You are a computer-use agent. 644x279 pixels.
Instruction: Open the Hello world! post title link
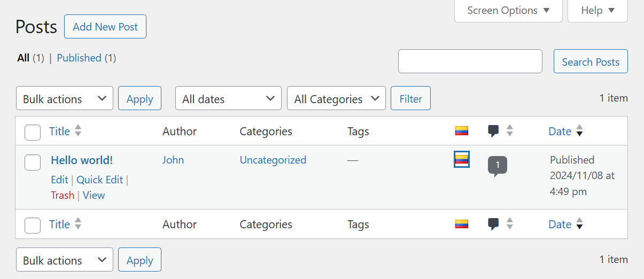82,160
